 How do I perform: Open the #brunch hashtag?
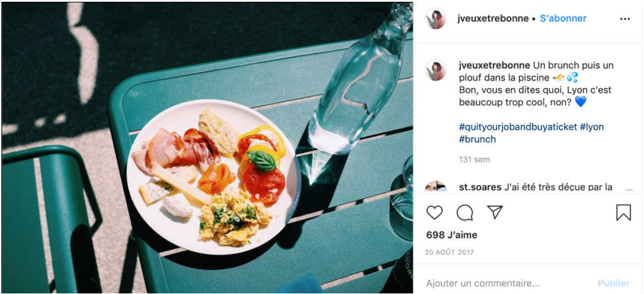pyautogui.click(x=478, y=140)
